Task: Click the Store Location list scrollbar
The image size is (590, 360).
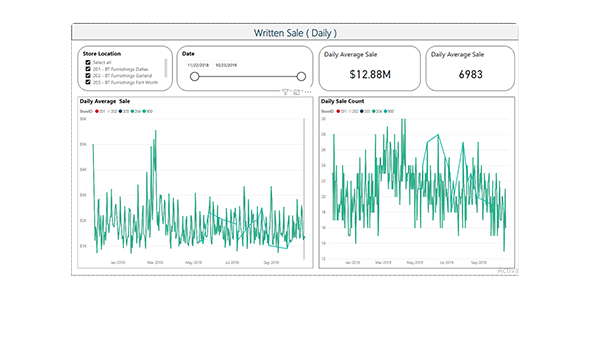Action: coord(166,68)
